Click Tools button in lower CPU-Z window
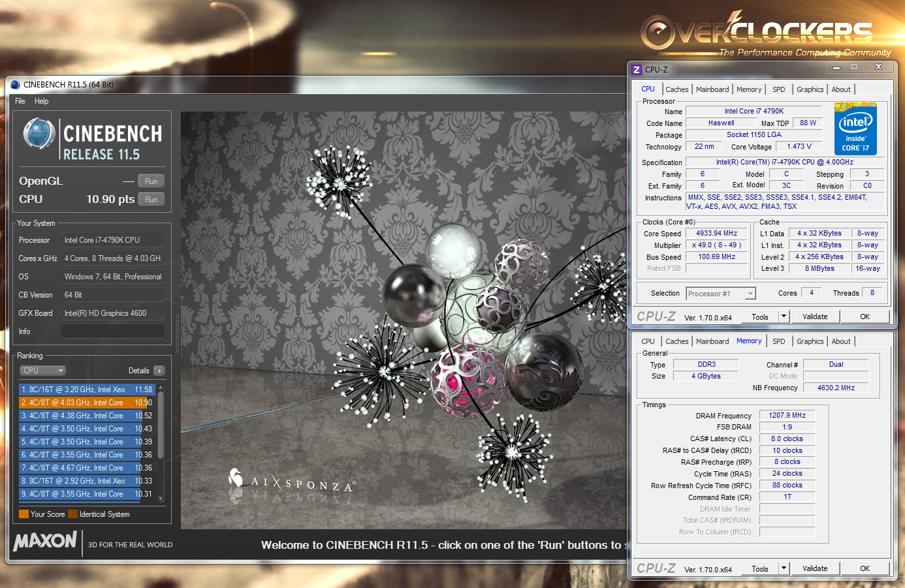Screen dimensions: 905x588 click(x=760, y=568)
